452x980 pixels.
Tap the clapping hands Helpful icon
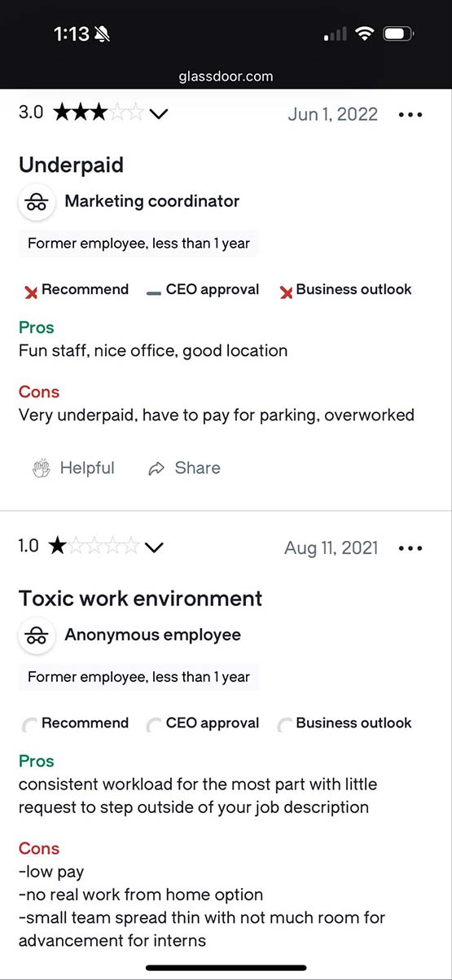41,468
